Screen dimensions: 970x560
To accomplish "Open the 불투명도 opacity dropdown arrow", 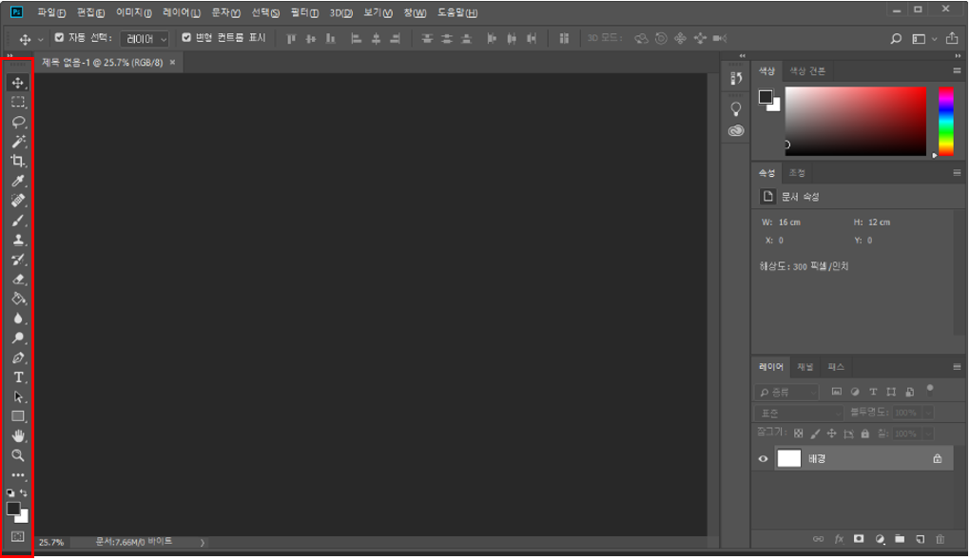I will coord(928,413).
